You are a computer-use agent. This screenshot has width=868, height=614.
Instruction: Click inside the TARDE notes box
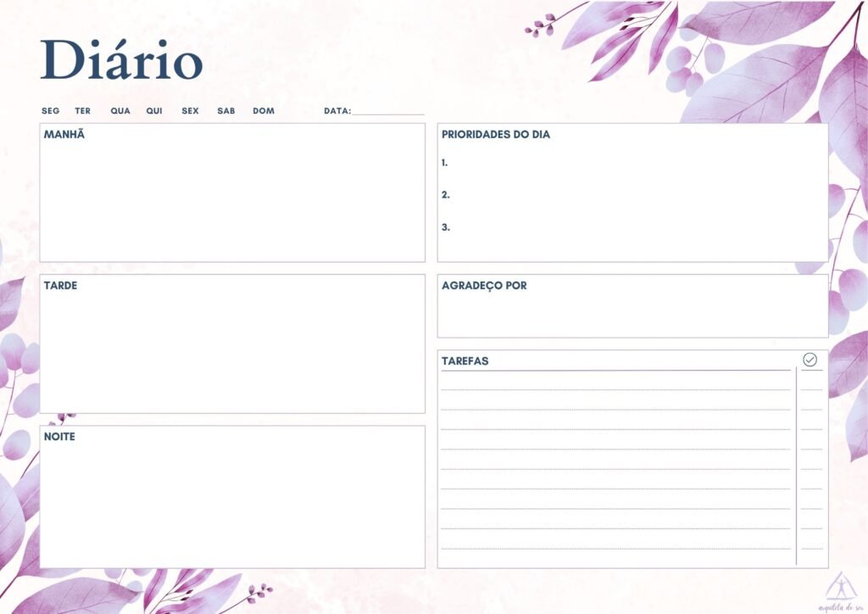click(x=231, y=349)
